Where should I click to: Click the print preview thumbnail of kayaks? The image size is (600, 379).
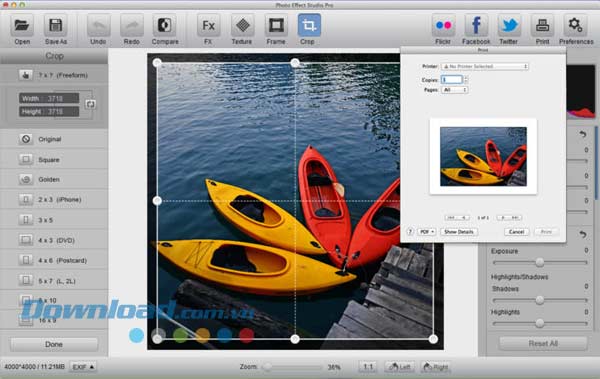483,157
